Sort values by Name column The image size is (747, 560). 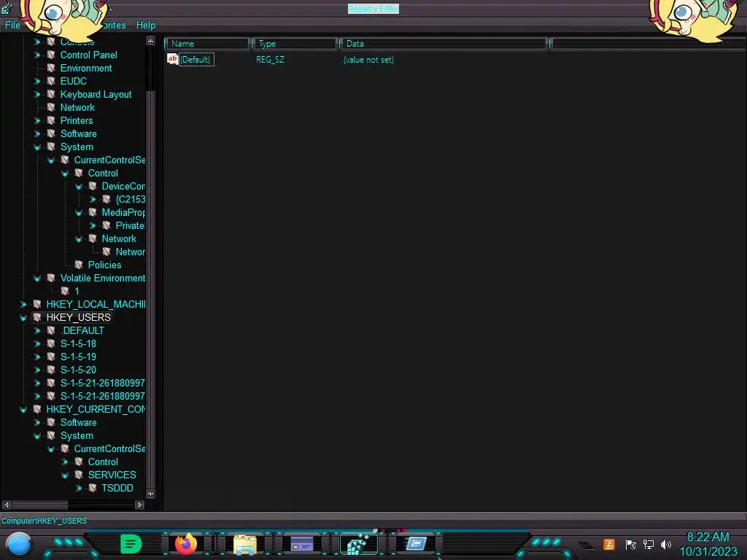tap(208, 44)
